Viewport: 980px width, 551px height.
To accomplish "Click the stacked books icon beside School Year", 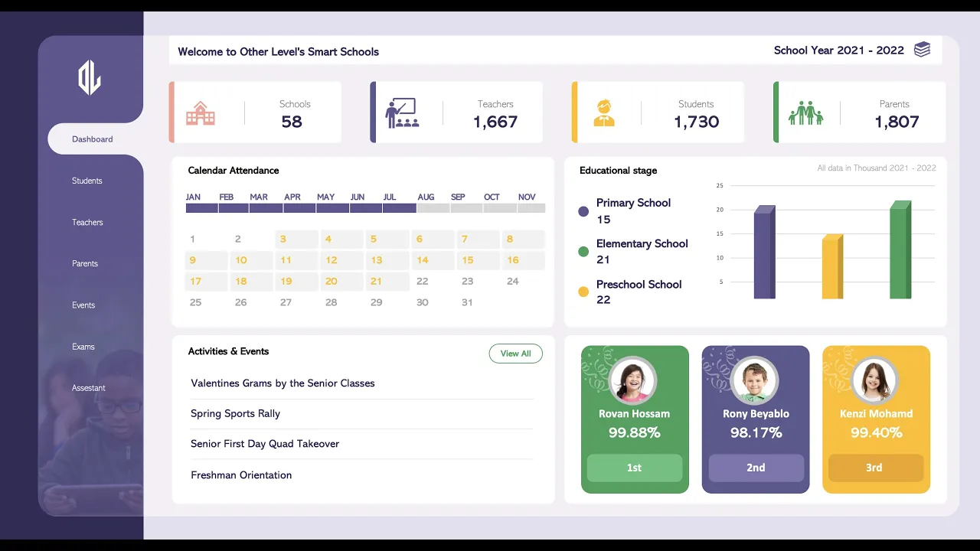I will point(923,50).
